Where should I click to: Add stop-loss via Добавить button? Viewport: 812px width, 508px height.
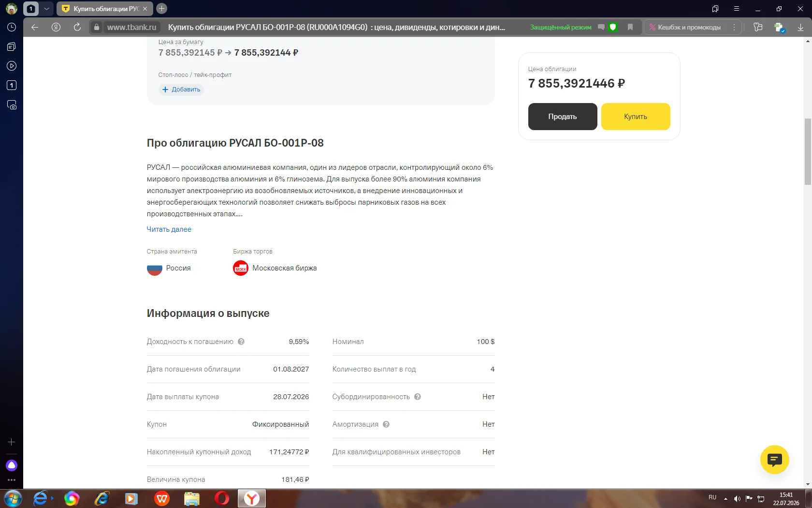click(181, 90)
